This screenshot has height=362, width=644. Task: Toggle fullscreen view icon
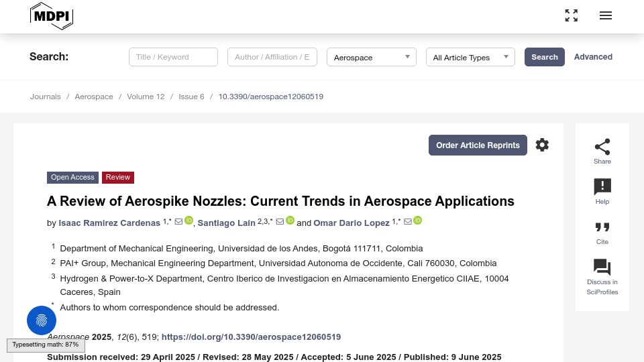point(572,15)
